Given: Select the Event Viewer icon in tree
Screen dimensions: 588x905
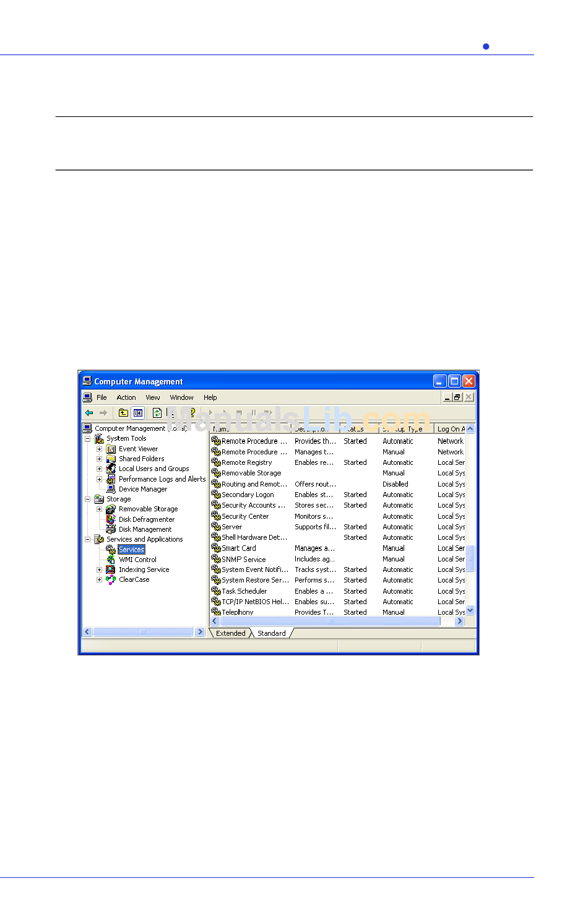Looking at the screenshot, I should 111,449.
